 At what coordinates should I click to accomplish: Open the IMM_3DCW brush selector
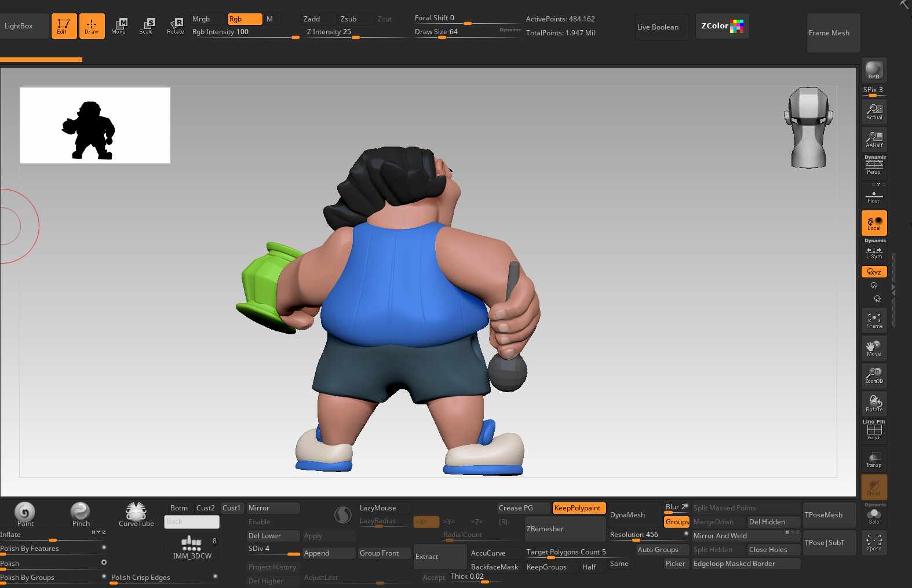tap(192, 547)
